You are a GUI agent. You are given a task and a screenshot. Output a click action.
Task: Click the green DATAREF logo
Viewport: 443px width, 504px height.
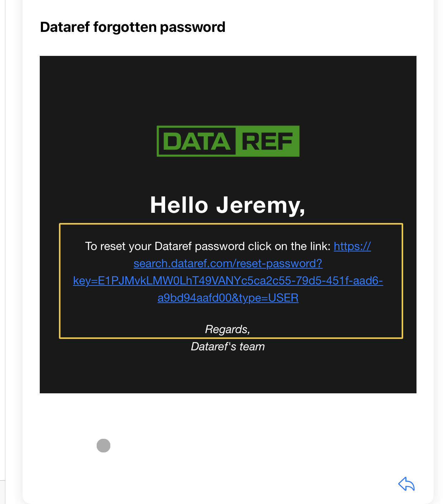click(x=228, y=141)
